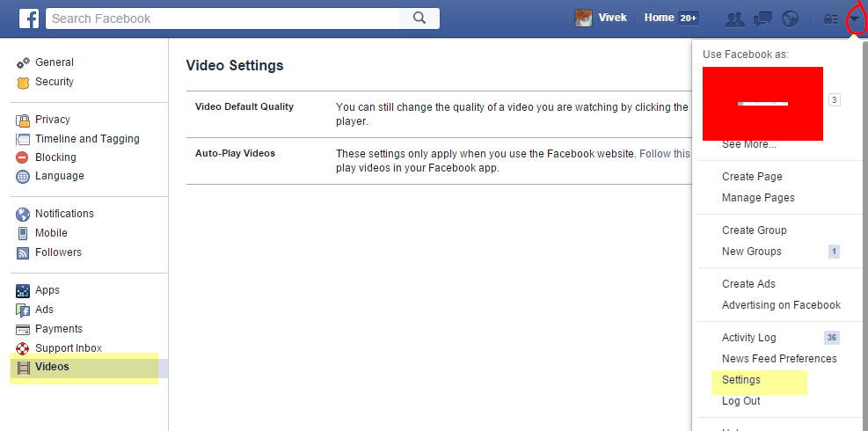Screen dimensions: 868x431
Task: Click Vivek's profile picture thumbnail
Action: [583, 18]
